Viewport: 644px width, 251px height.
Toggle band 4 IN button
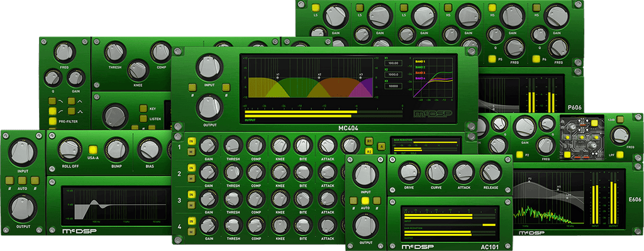coord(191,221)
